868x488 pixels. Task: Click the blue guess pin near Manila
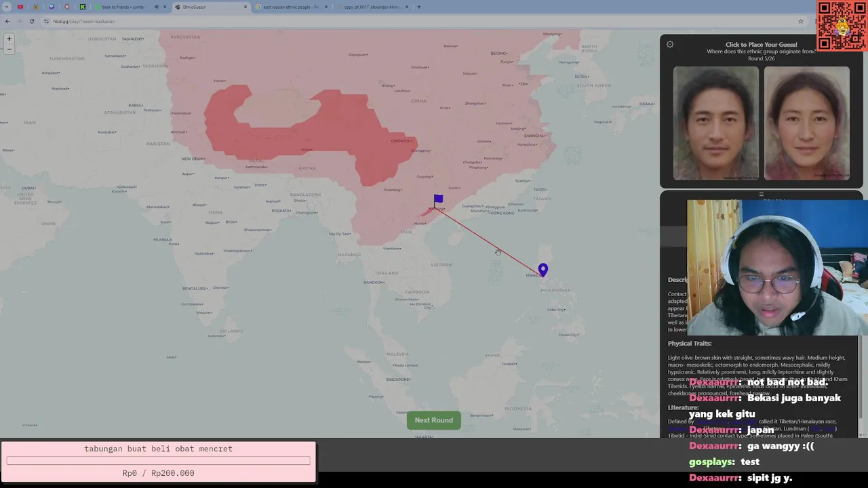(542, 270)
